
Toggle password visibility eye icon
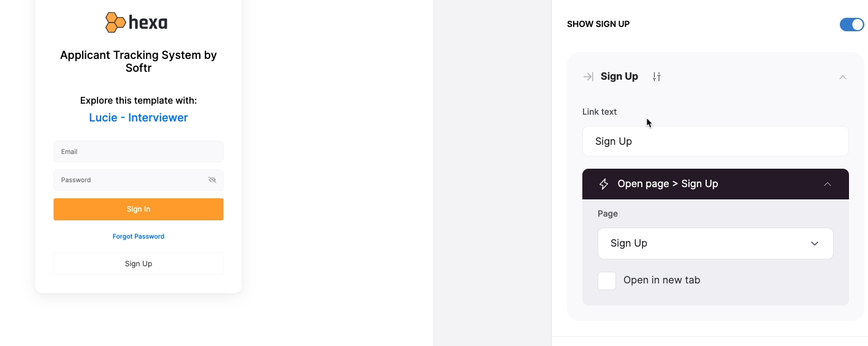click(x=212, y=180)
